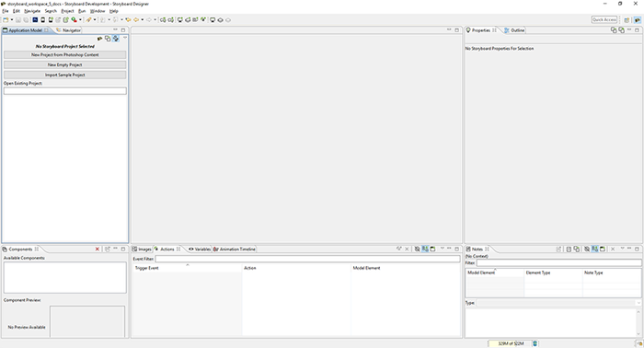Click the second overlapping-circles icon in Properties toolbar
Viewport: 644px width, 348px height.
point(621,30)
